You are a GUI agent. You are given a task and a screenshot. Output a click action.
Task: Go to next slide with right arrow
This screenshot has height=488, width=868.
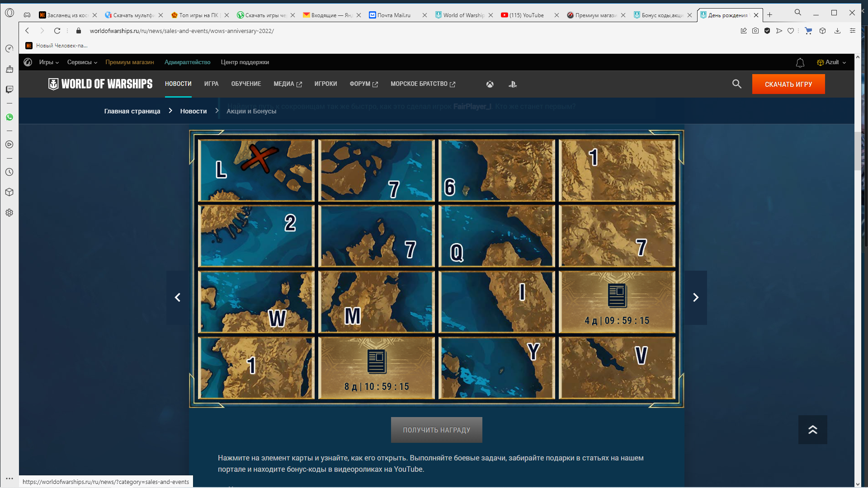click(x=696, y=297)
